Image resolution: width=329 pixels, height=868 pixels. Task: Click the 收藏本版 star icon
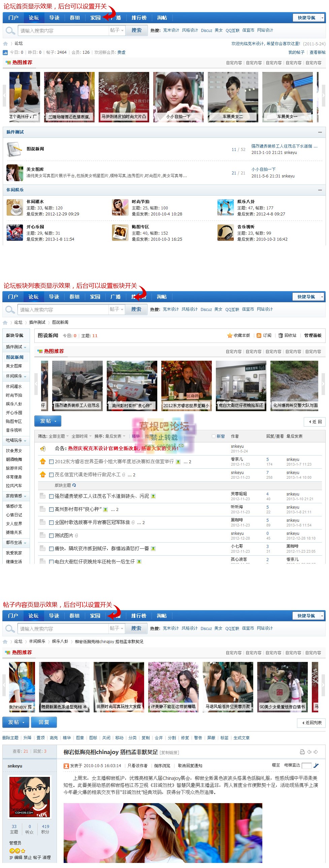(x=230, y=336)
